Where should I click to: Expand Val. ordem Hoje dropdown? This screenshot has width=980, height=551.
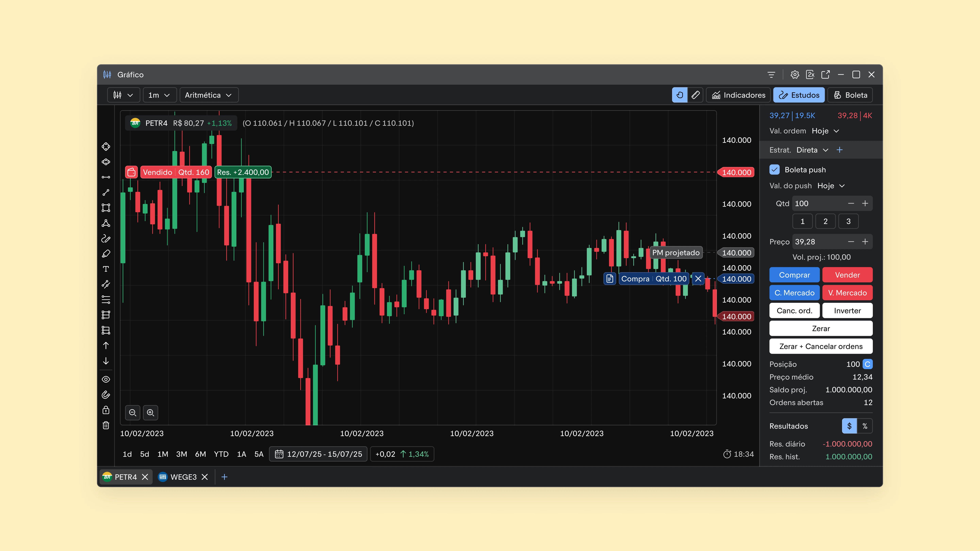tap(825, 131)
